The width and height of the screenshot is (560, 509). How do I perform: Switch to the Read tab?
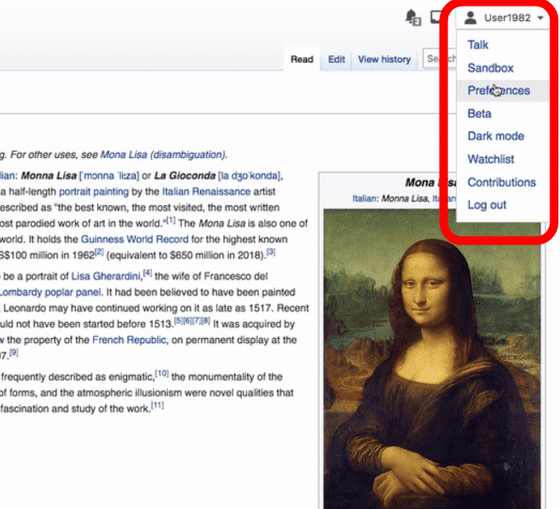(x=302, y=59)
